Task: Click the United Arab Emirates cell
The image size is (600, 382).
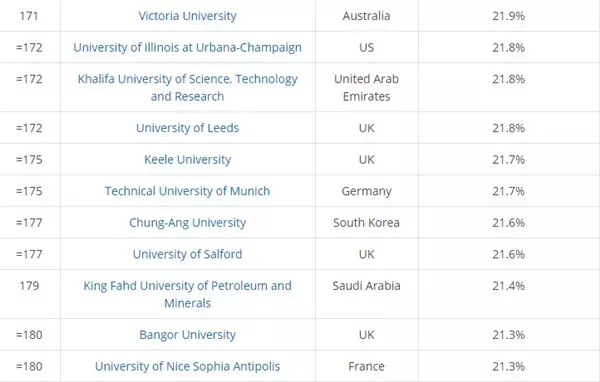Action: pyautogui.click(x=367, y=88)
